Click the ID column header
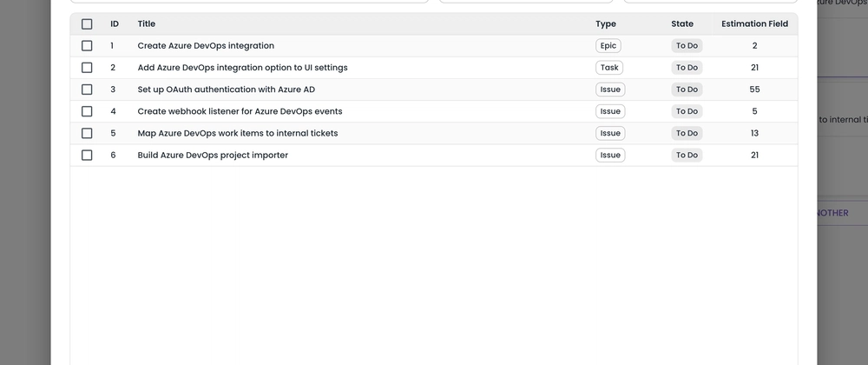The width and height of the screenshot is (868, 365). point(115,23)
